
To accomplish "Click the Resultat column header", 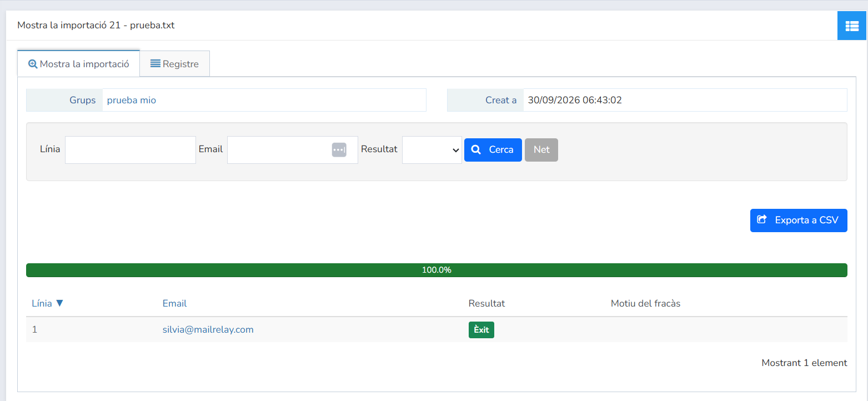I will 487,303.
